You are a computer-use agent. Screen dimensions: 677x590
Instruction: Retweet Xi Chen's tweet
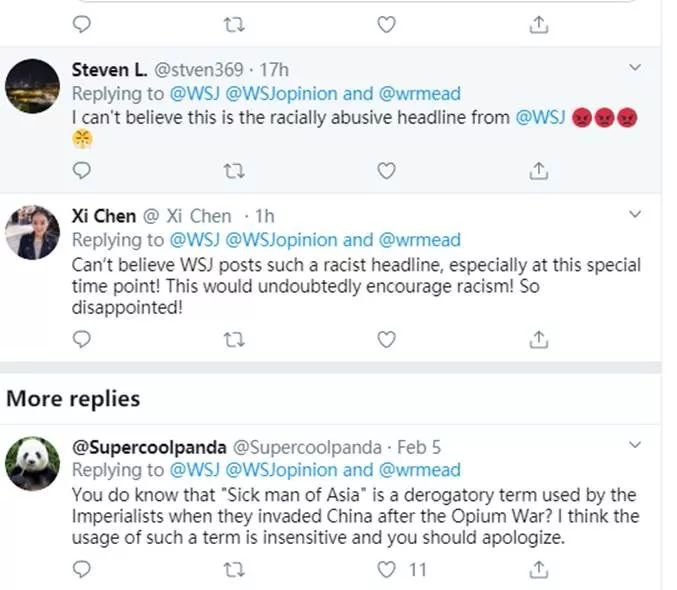tap(235, 340)
